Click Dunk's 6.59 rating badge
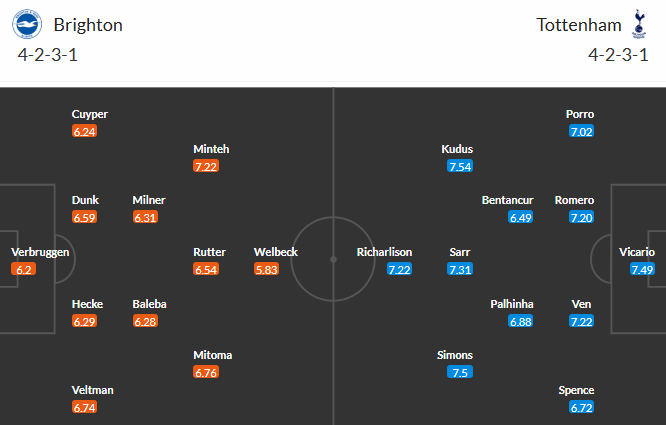Viewport: 666px width, 425px height. tap(85, 217)
